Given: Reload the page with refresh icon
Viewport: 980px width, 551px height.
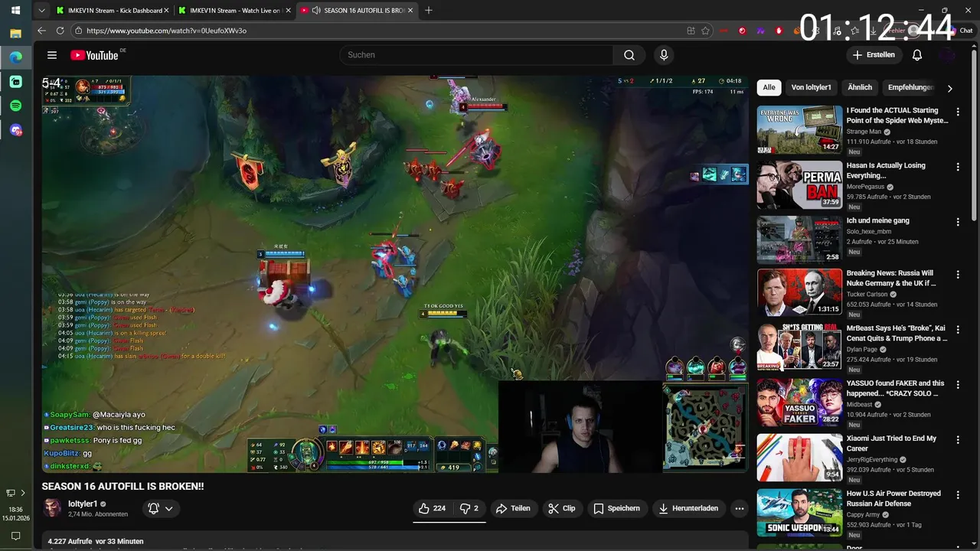Looking at the screenshot, I should (x=60, y=31).
